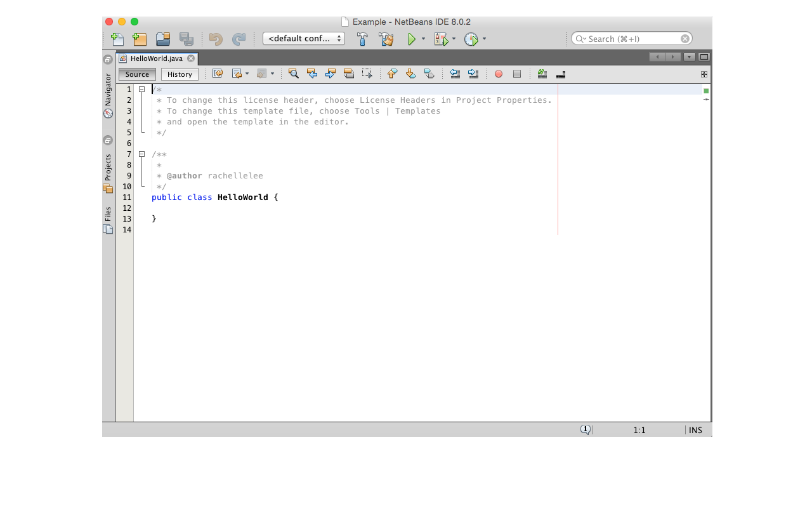812x508 pixels.
Task: Click the Undo icon
Action: [x=215, y=39]
